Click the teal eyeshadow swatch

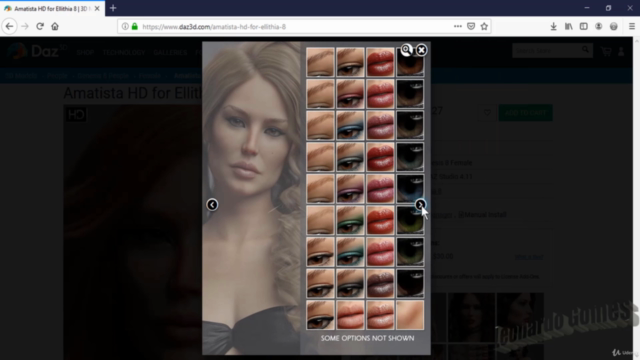click(x=350, y=252)
